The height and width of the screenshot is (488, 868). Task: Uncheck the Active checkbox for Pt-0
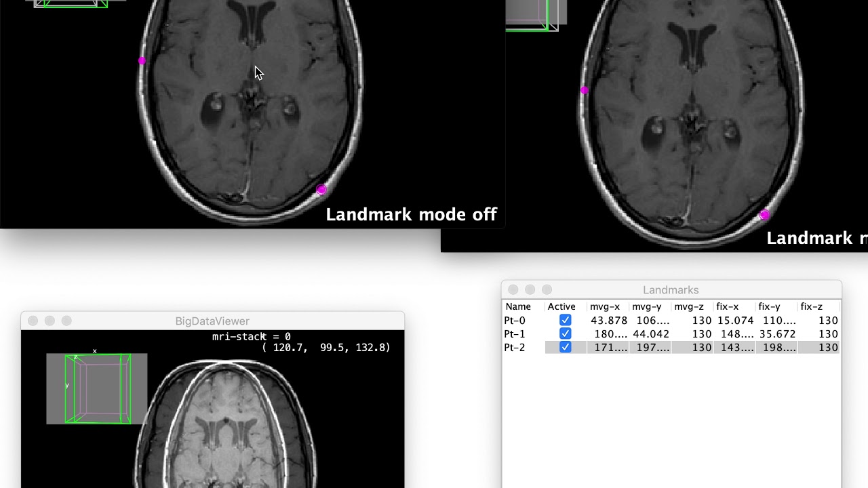click(x=565, y=320)
